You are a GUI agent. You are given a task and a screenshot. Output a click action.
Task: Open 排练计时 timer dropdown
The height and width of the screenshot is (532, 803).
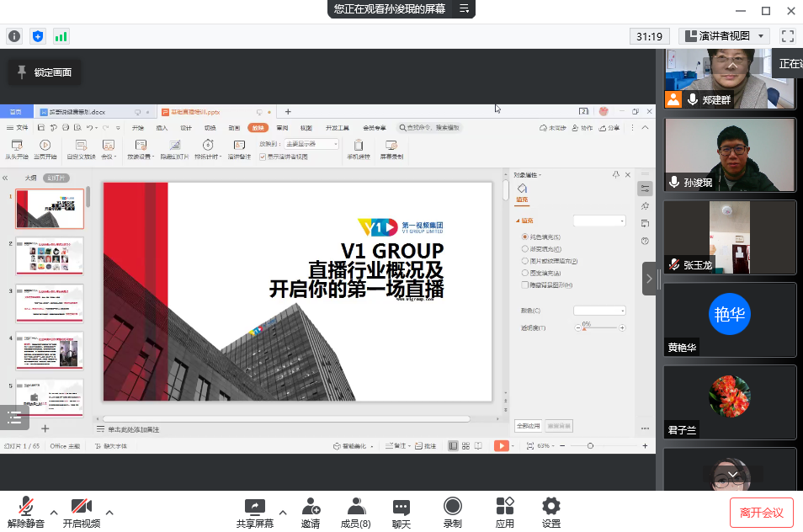pyautogui.click(x=208, y=150)
